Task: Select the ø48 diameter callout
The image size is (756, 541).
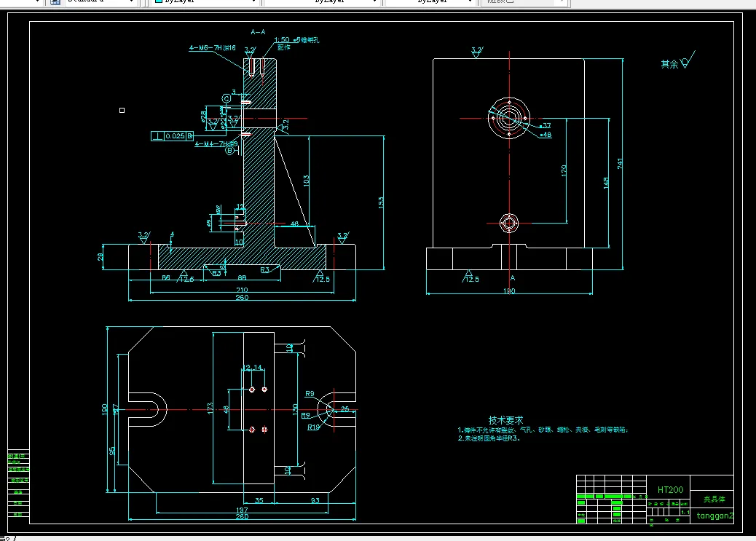Action: (x=546, y=135)
